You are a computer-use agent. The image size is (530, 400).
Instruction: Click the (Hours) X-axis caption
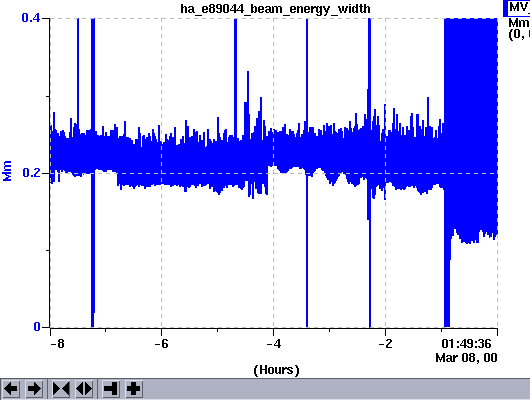[276, 370]
